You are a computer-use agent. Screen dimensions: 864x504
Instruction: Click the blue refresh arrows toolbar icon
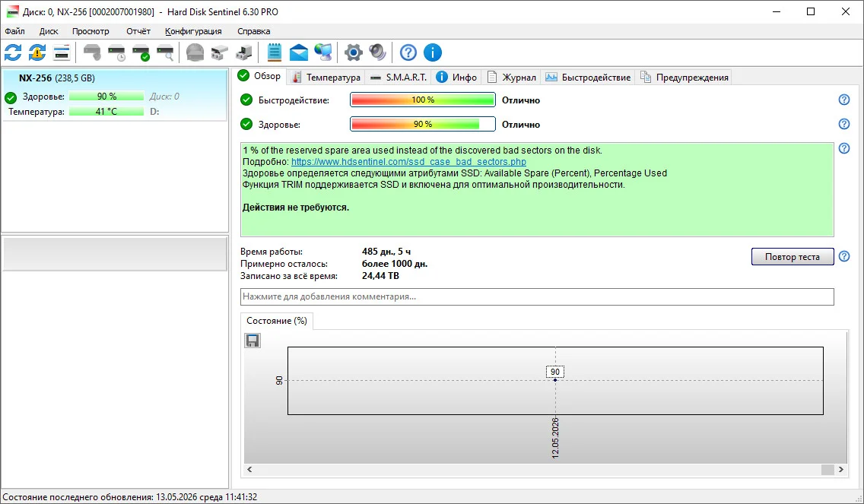[x=13, y=53]
